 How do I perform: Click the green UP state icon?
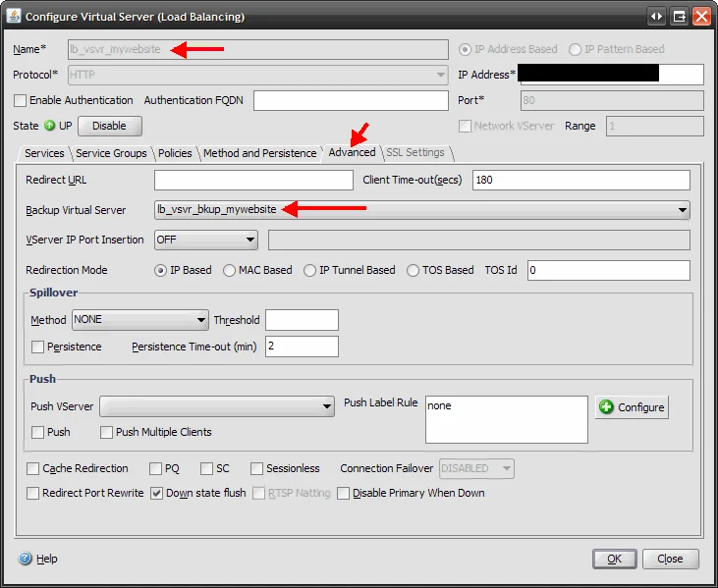point(49,126)
